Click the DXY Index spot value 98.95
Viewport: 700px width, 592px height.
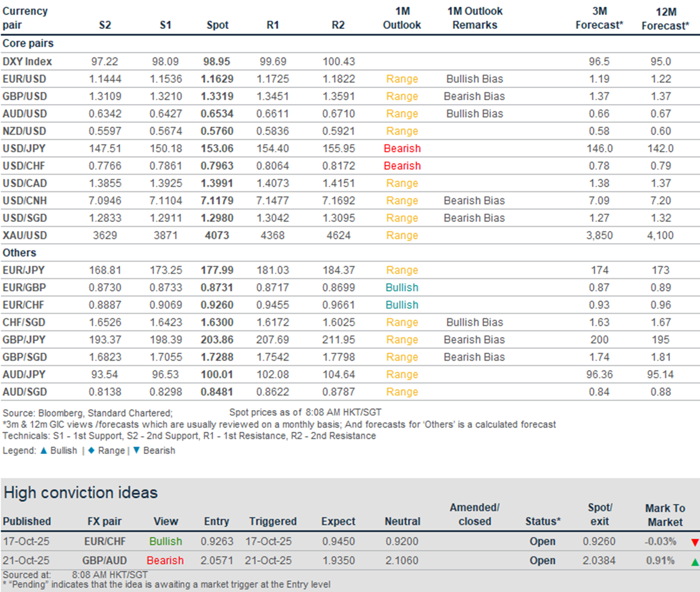tap(217, 62)
